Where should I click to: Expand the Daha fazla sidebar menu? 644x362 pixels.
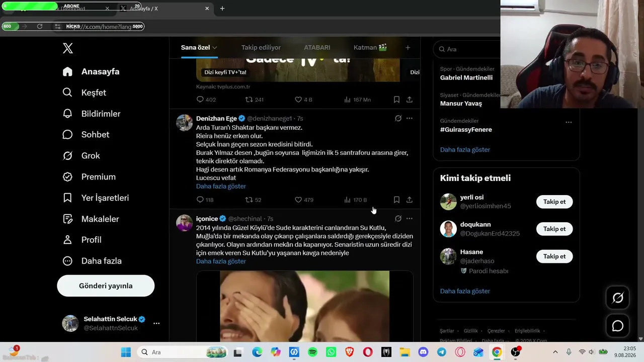point(92,261)
